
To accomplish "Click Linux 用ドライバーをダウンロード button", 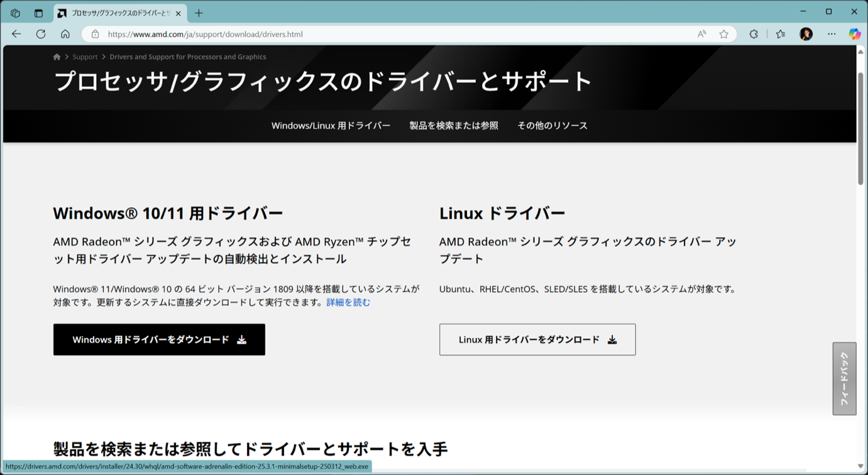I will pos(537,339).
